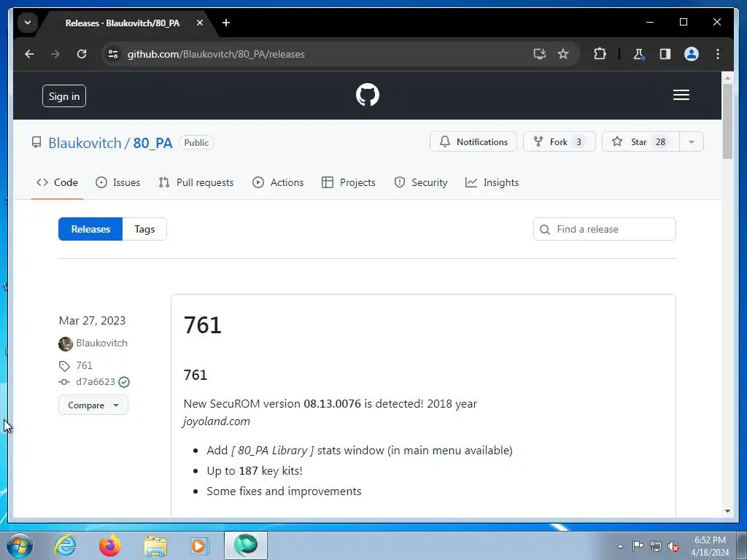747x560 pixels.
Task: Click the active taskbar browser icon
Action: (x=246, y=545)
